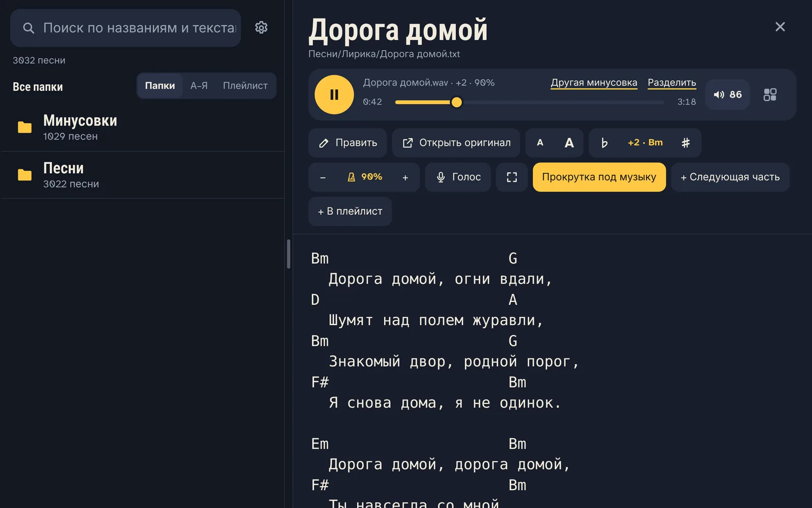Click + Следующая часть button
The width and height of the screenshot is (812, 508).
pos(730,177)
